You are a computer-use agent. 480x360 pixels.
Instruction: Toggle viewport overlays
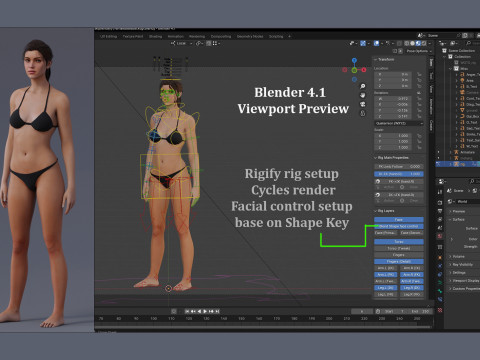point(377,43)
